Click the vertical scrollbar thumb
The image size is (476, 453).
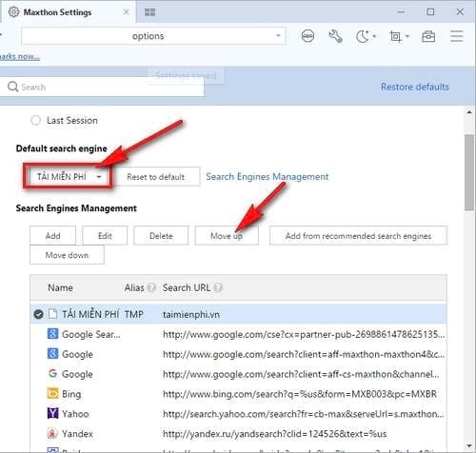(469, 172)
